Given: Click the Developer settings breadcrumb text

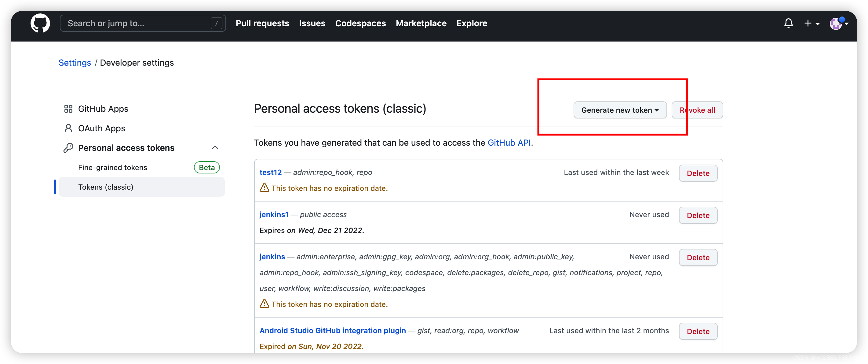Looking at the screenshot, I should tap(137, 63).
